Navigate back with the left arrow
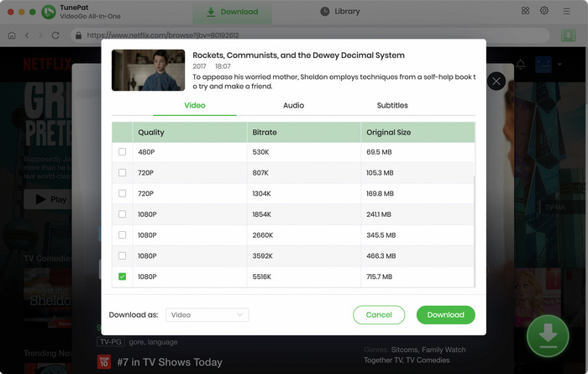This screenshot has height=374, width=588. (27, 35)
